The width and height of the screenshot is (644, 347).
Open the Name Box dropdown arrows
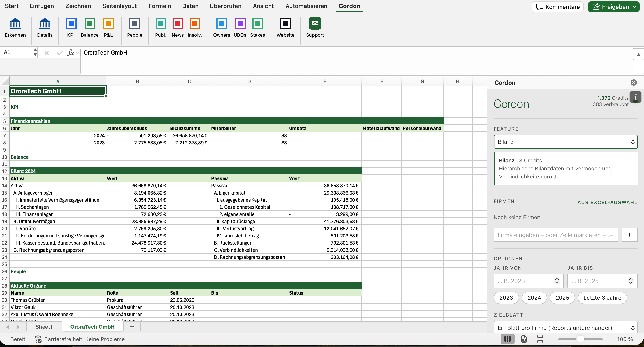(x=35, y=52)
